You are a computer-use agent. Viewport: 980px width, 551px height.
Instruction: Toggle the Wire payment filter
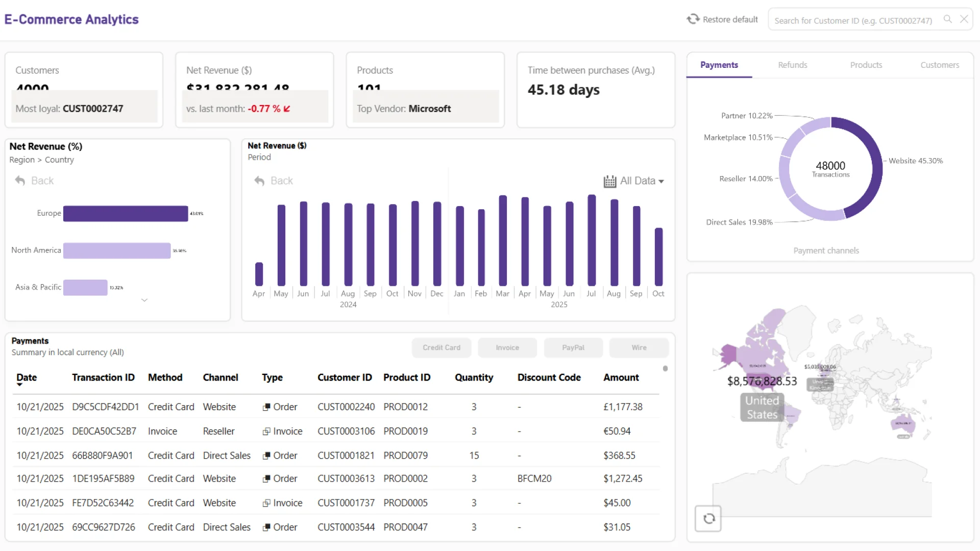coord(639,347)
